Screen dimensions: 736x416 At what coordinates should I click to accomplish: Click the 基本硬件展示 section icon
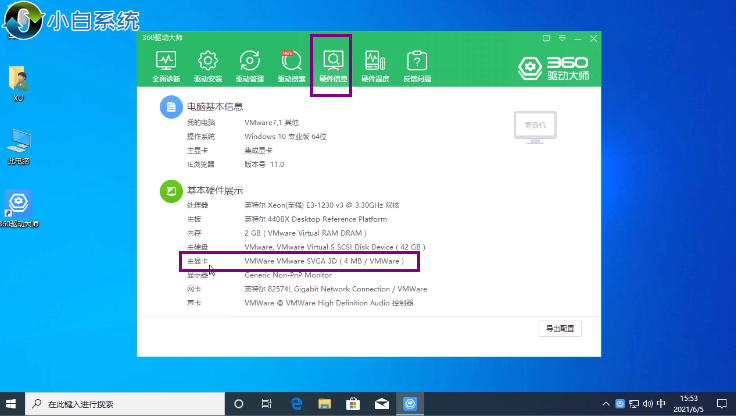click(x=171, y=192)
